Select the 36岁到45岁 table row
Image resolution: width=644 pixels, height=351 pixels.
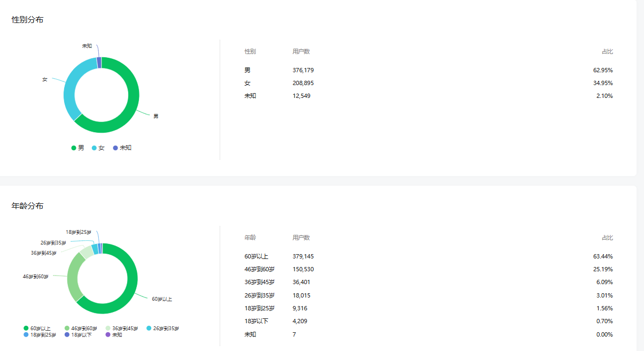pyautogui.click(x=428, y=282)
